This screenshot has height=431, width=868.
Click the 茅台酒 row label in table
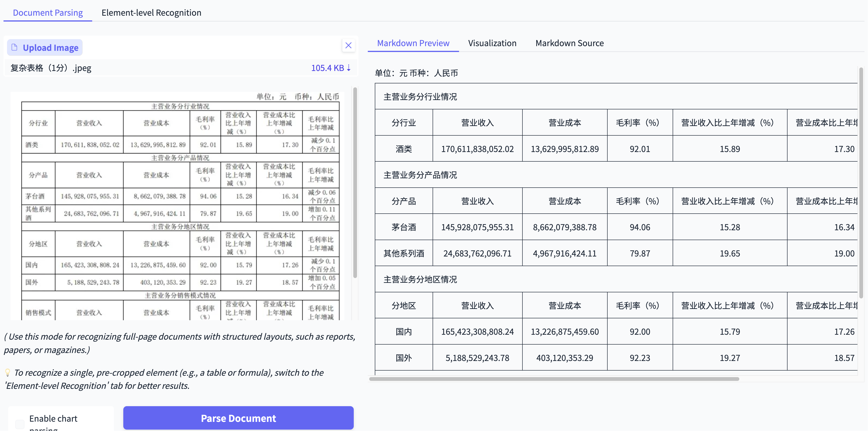[x=403, y=227]
